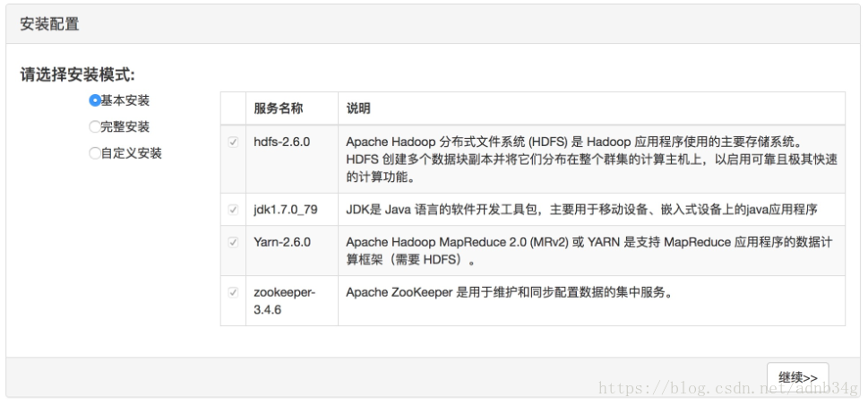Viewport: 868px width, 406px height.
Task: Toggle the zookeeper-3.4.6 checkbox
Action: (x=234, y=292)
